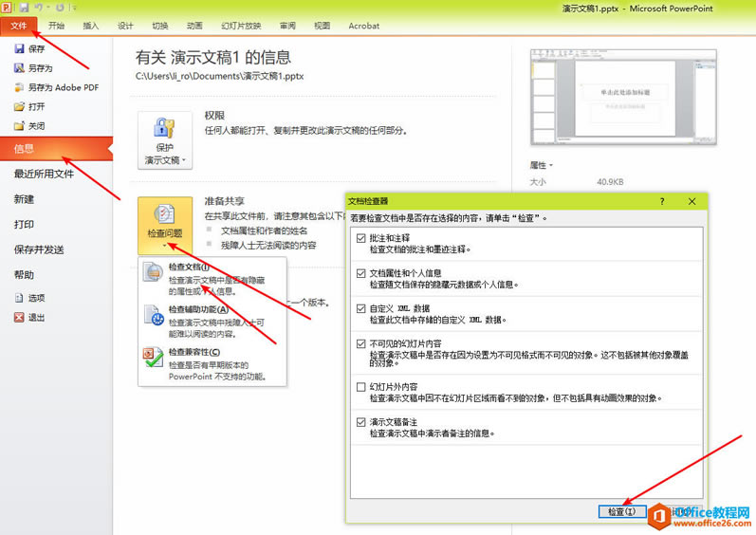Click the 另存为 icon in sidebar
Viewport: 756px width, 535px height.
[x=19, y=68]
